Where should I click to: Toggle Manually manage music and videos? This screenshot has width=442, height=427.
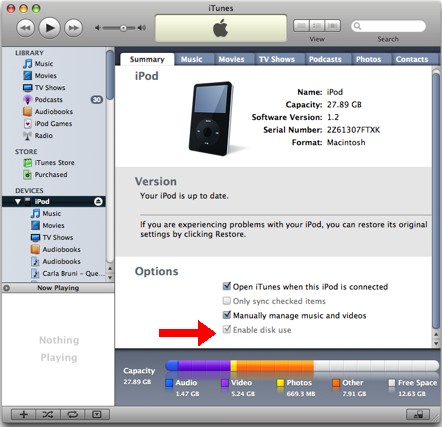pyautogui.click(x=227, y=315)
